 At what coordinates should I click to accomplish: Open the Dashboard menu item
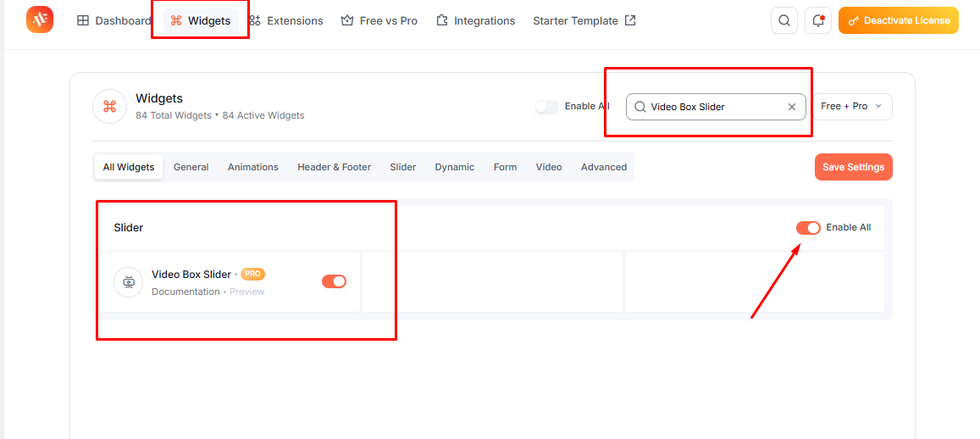point(114,20)
